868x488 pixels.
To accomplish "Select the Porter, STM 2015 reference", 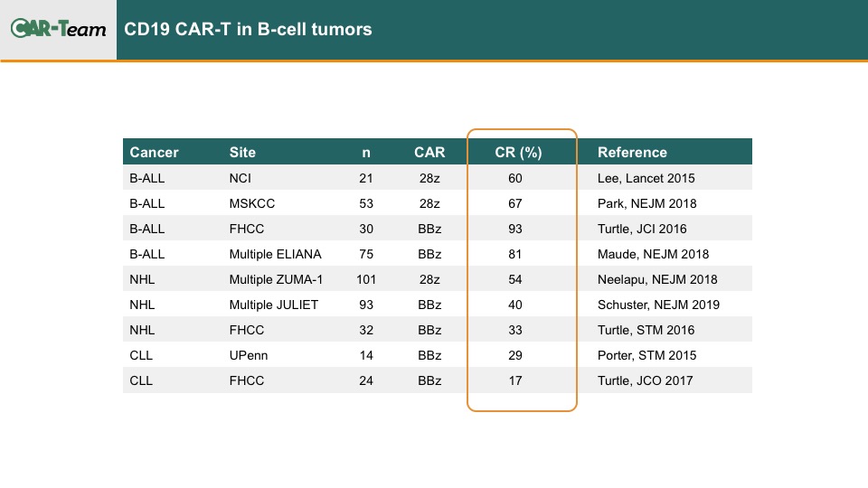I will [647, 355].
